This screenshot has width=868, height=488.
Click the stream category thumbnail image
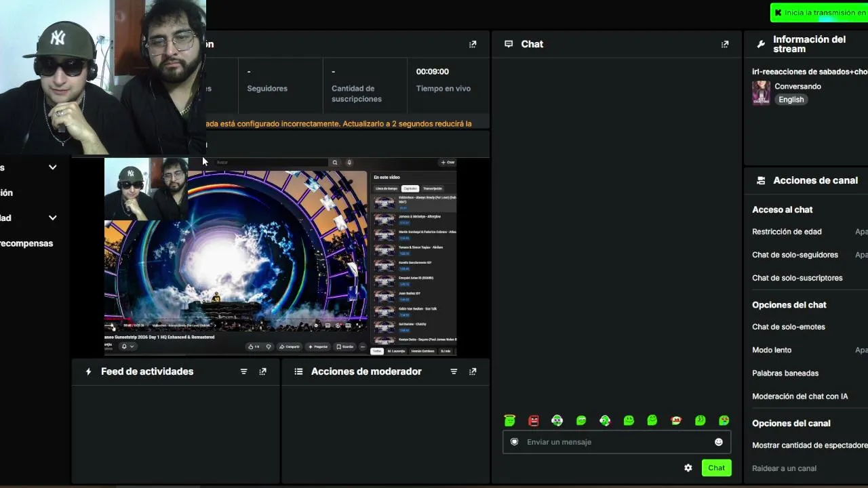point(761,93)
